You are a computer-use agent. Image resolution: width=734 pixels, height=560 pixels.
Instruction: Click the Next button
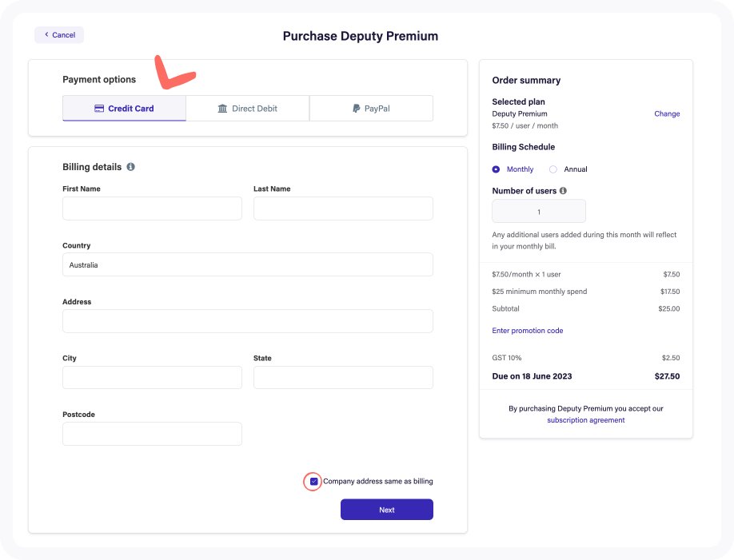tap(386, 509)
